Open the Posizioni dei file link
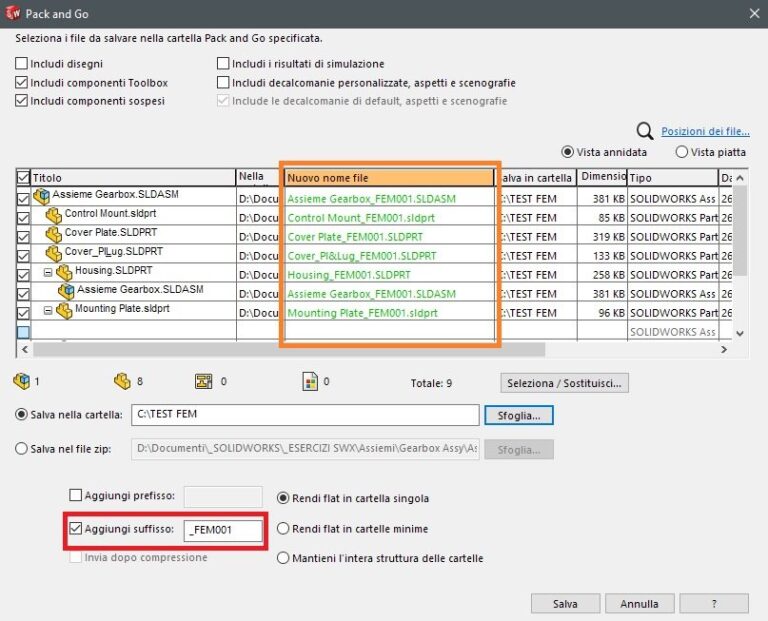768x621 pixels. point(705,131)
